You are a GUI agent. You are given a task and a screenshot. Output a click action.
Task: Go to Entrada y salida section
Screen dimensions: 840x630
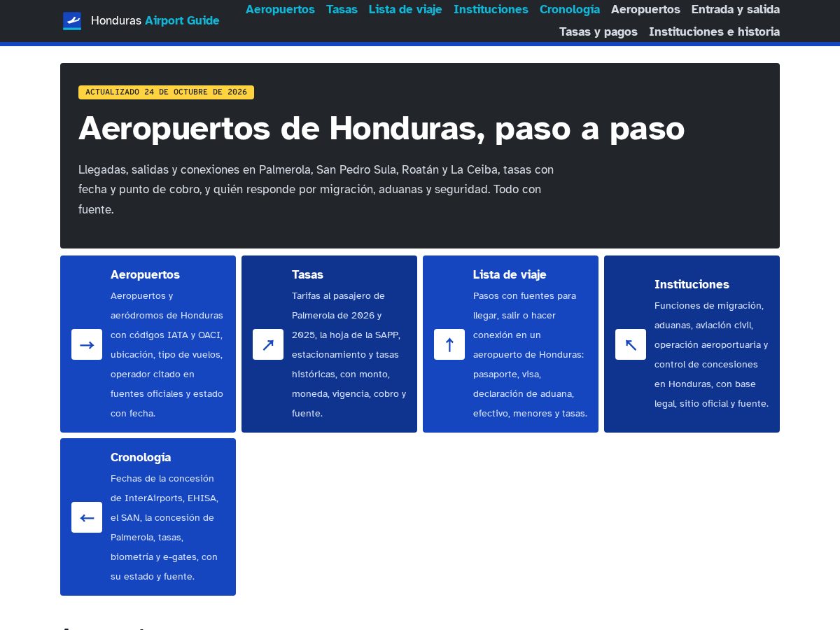pyautogui.click(x=736, y=9)
